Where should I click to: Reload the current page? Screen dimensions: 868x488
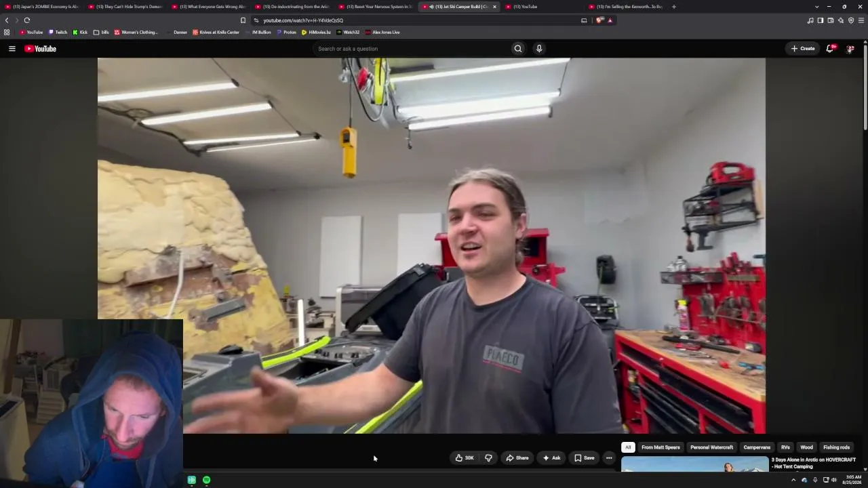(27, 20)
